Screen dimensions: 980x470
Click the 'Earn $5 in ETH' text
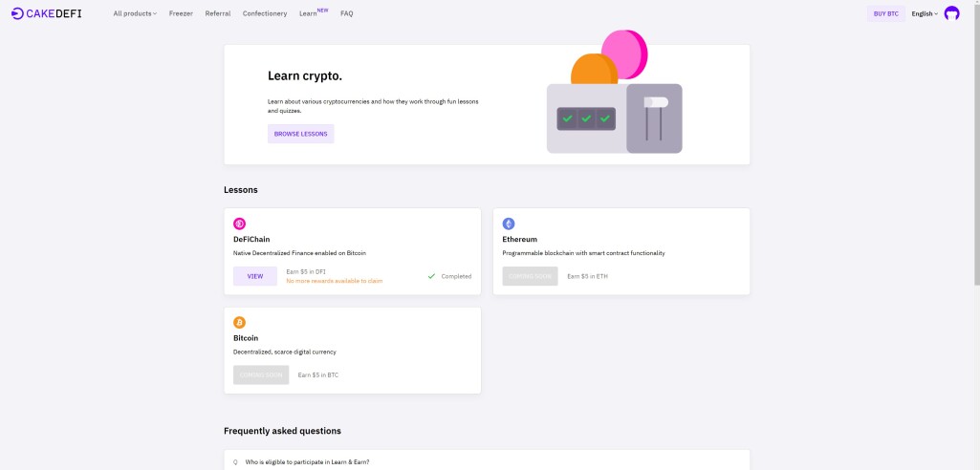click(x=587, y=276)
